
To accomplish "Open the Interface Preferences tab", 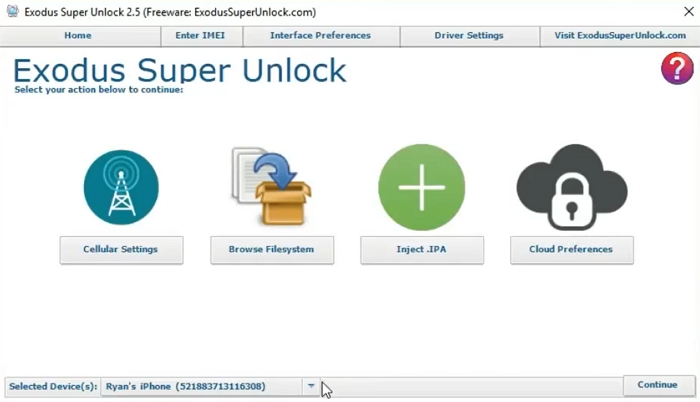I will pyautogui.click(x=321, y=36).
